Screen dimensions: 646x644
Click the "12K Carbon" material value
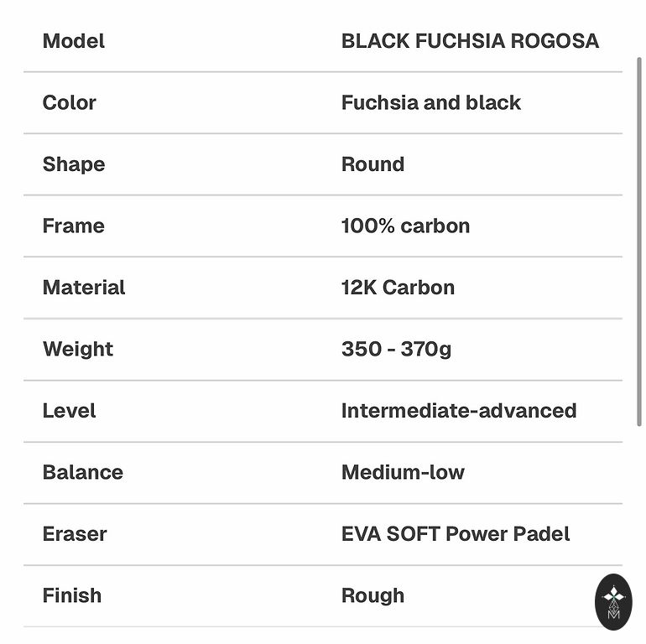[398, 288]
